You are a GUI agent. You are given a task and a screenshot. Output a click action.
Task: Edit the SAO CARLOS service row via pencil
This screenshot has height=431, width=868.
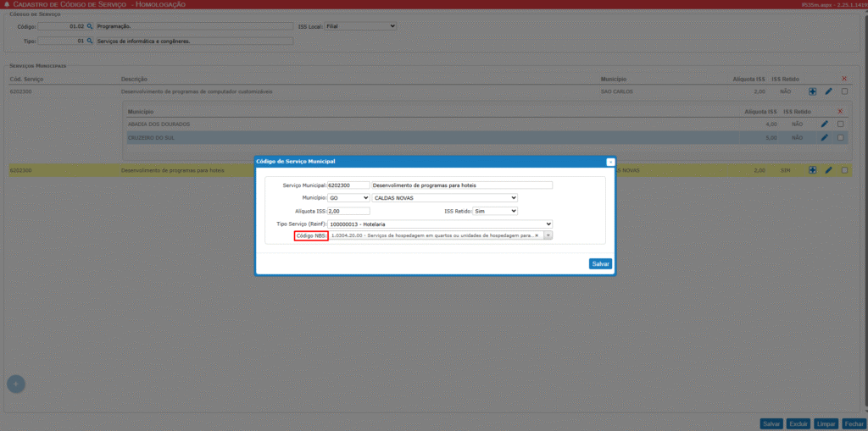(828, 91)
